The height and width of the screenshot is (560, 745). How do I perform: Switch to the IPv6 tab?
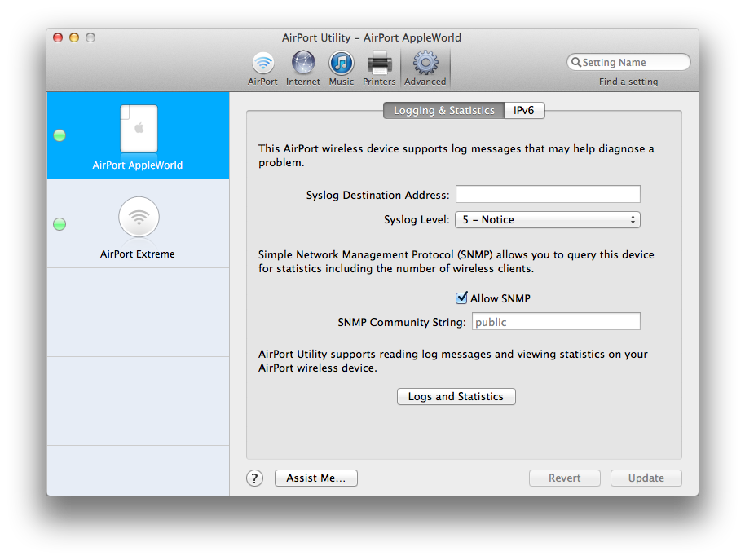[523, 110]
